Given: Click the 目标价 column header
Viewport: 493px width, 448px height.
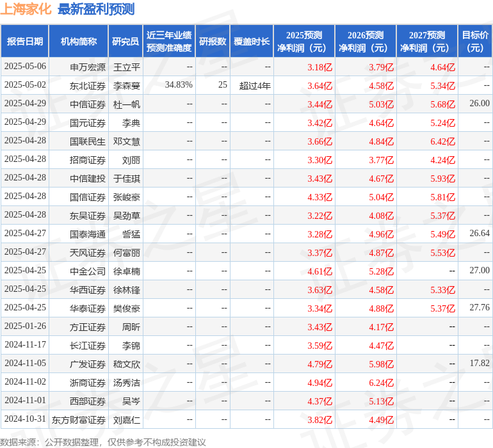Looking at the screenshot, I should 475,42.
